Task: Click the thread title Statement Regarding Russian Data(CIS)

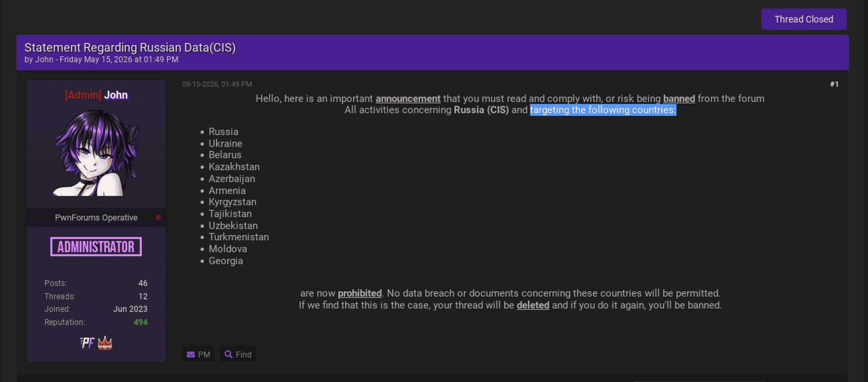Action: [130, 47]
